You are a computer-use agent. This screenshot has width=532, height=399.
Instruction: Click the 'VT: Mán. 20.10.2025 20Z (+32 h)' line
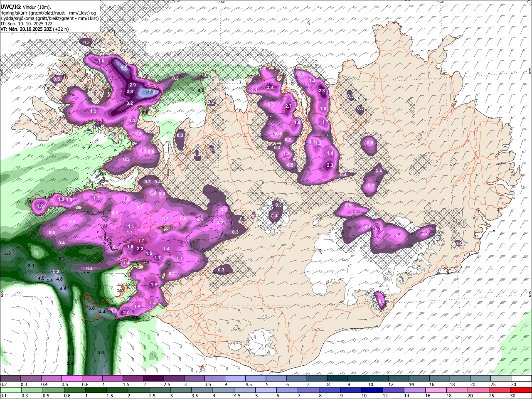tap(35, 29)
